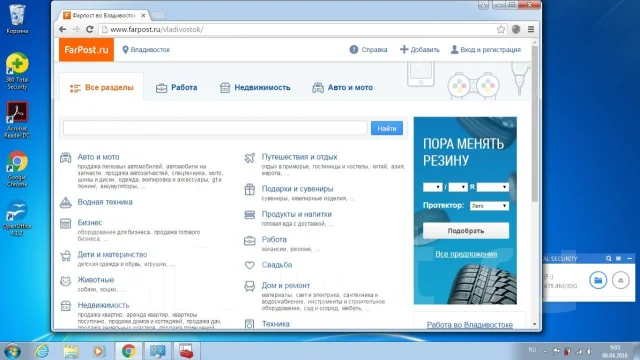Click the Найти search button
The height and width of the screenshot is (360, 640).
click(387, 128)
